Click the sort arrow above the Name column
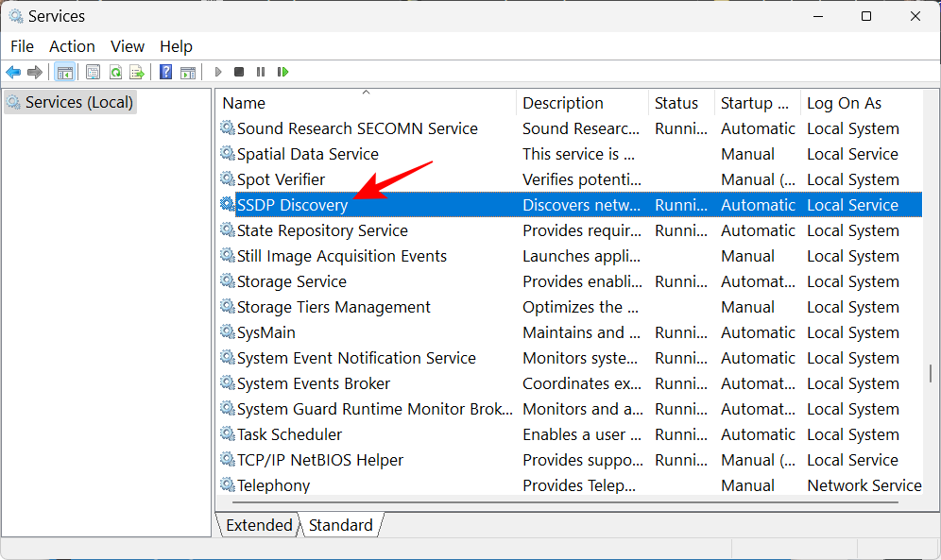This screenshot has width=941, height=560. pyautogui.click(x=366, y=94)
